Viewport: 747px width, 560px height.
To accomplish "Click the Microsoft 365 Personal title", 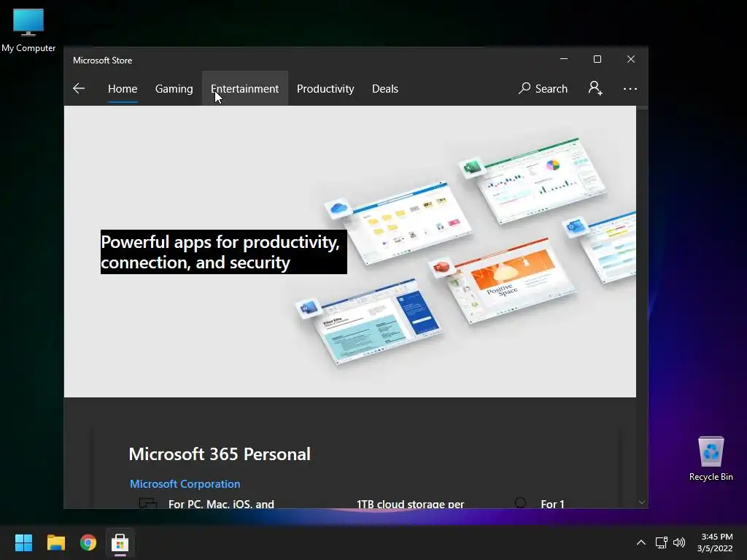I will 220,454.
